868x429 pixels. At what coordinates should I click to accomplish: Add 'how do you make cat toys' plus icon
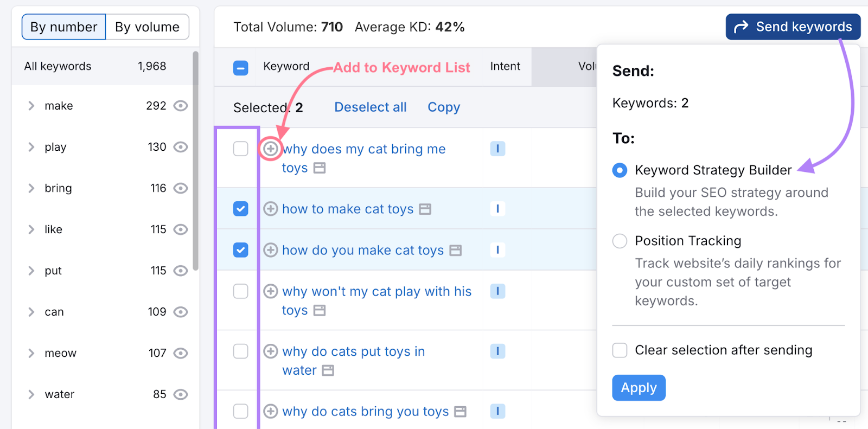[271, 250]
